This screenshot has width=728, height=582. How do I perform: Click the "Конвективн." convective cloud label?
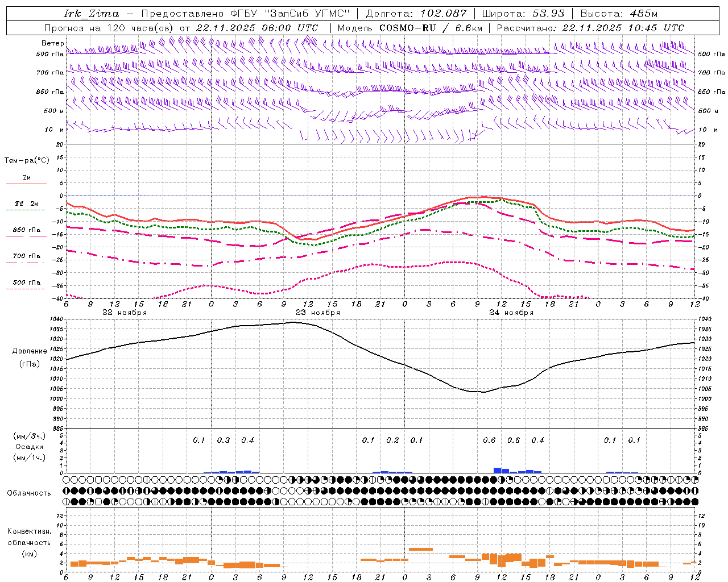click(29, 531)
